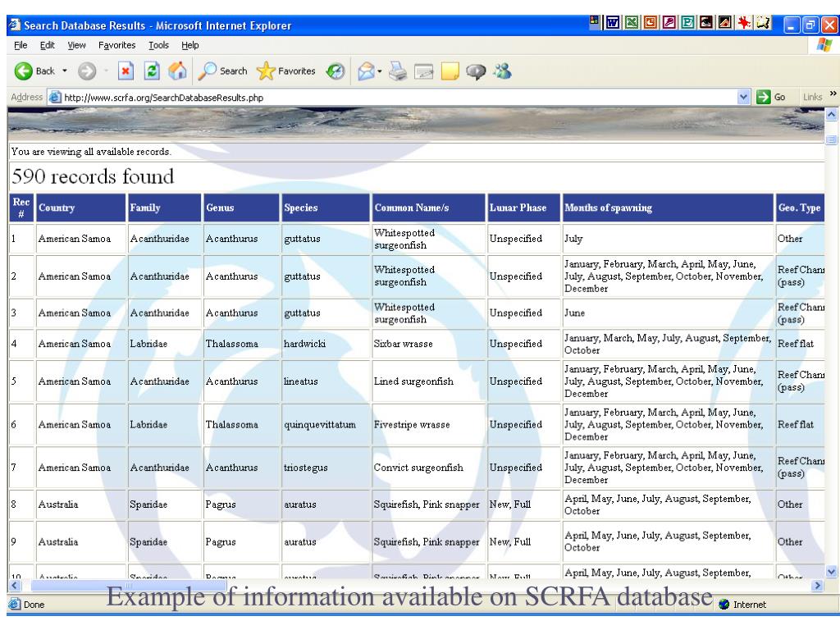Click the '590 records found' heading
The image size is (840, 630).
[93, 176]
